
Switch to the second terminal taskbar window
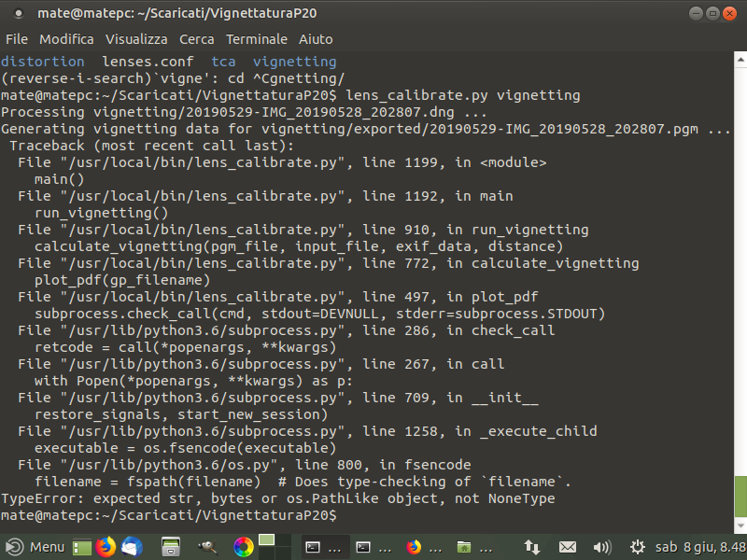point(374,548)
